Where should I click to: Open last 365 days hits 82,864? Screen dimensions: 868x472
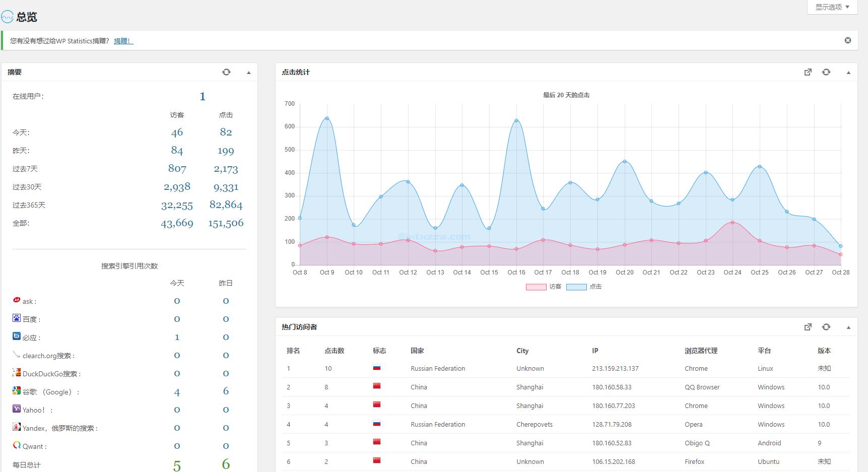click(x=226, y=205)
